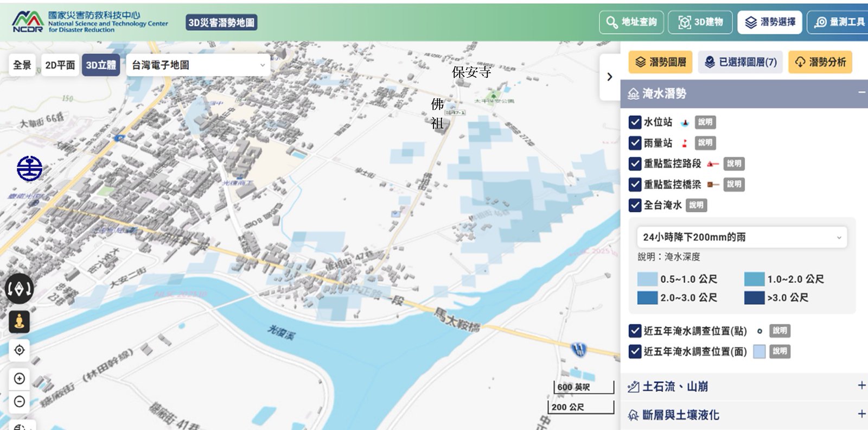The image size is (868, 430).
Task: Zoom out with the minus icon
Action: (20, 402)
